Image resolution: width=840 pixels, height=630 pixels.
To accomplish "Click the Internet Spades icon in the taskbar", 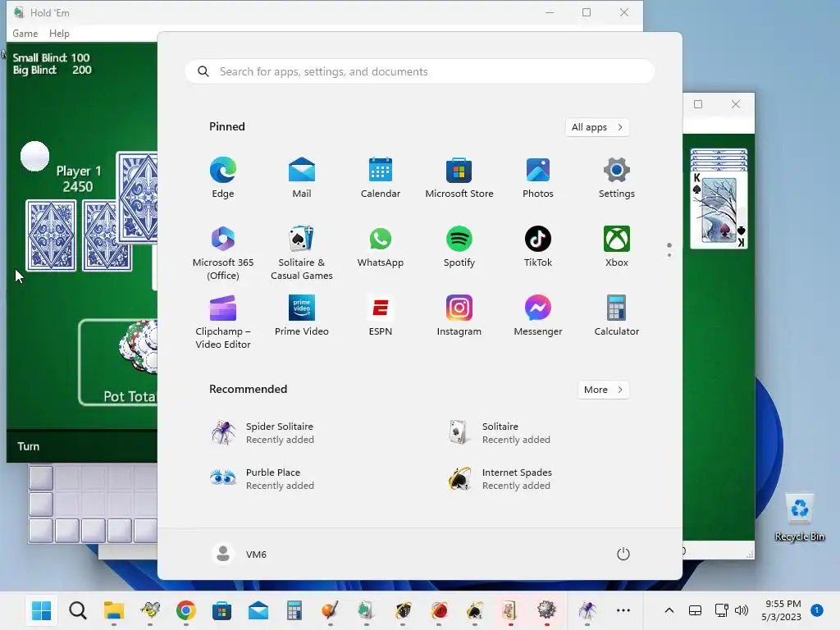I will 475,610.
